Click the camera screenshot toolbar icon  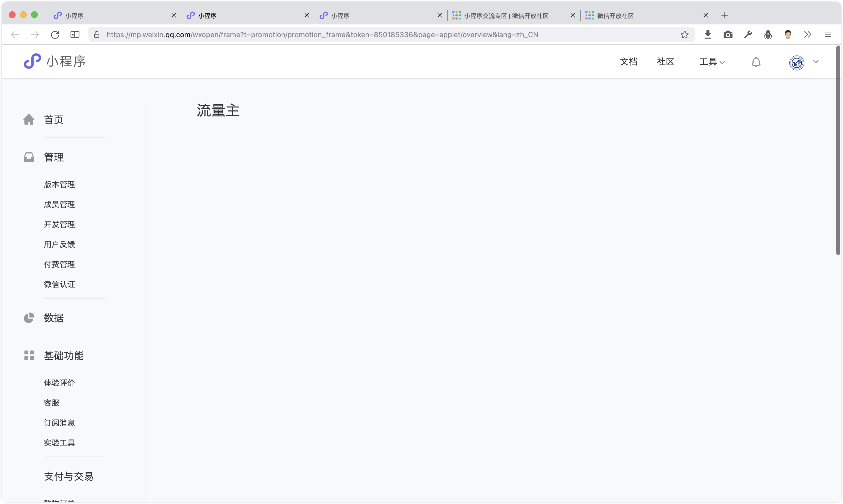coord(728,35)
